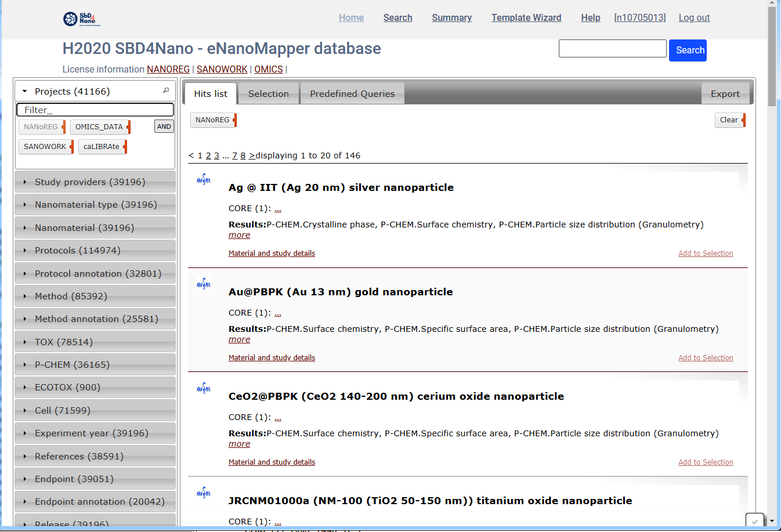The height and width of the screenshot is (532, 781).
Task: Click 'displaying 1 to 20 of 146' text
Action: tap(308, 155)
